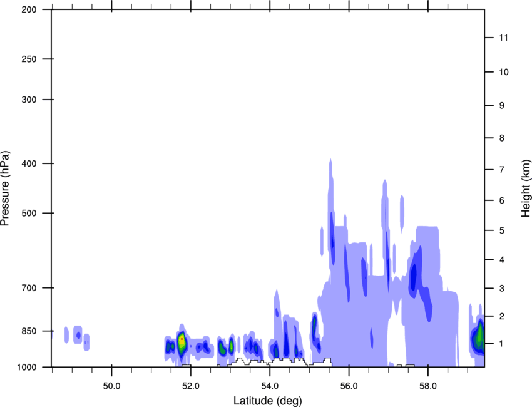Pick the 5 km height label

pyautogui.click(x=502, y=230)
